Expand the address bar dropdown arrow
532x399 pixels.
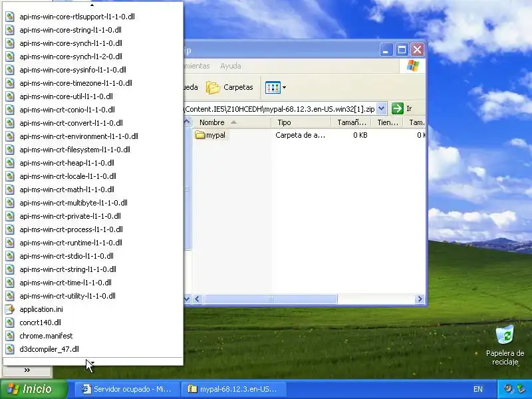[382, 108]
